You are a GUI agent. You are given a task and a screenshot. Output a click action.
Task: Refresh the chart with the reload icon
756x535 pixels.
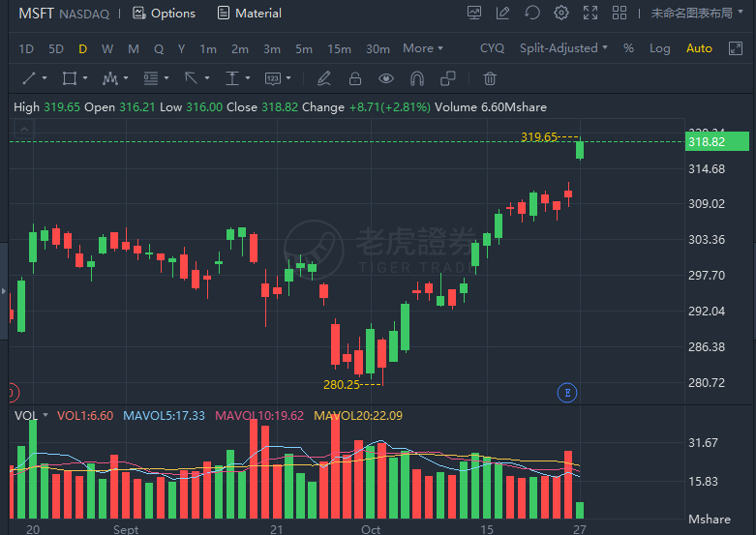[x=532, y=13]
